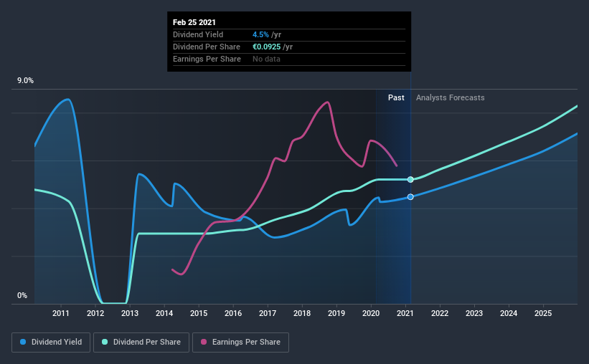Click the 2025 label on the time axis
The width and height of the screenshot is (589, 364).
tap(543, 313)
